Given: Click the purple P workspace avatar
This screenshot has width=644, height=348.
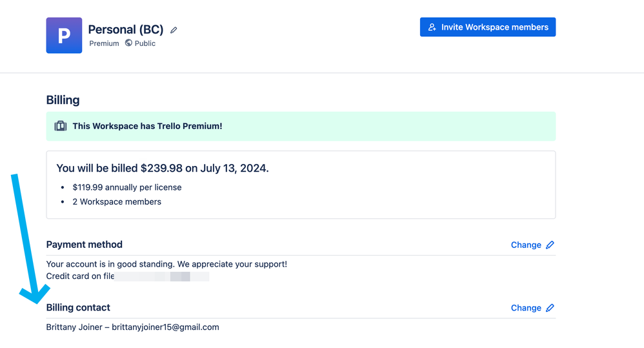Looking at the screenshot, I should coord(64,36).
